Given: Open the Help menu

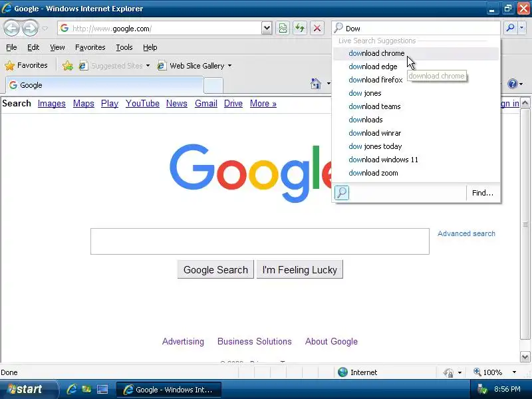Looking at the screenshot, I should click(150, 47).
